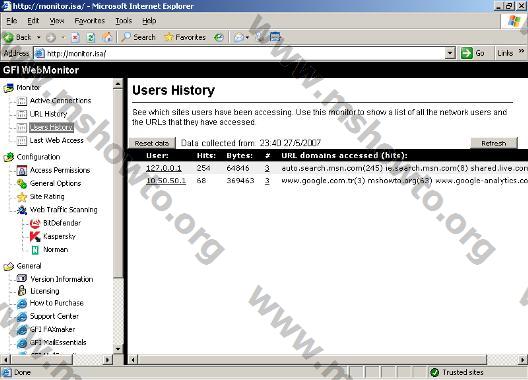Open Last Web Access in the sidebar
Image resolution: width=528 pixels, height=380 pixels.
click(57, 140)
